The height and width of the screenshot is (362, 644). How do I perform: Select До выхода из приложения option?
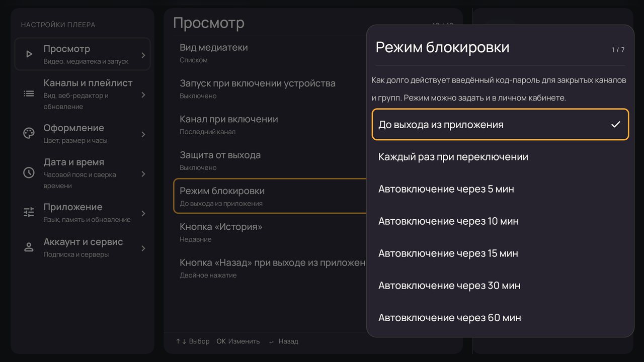[x=500, y=124]
